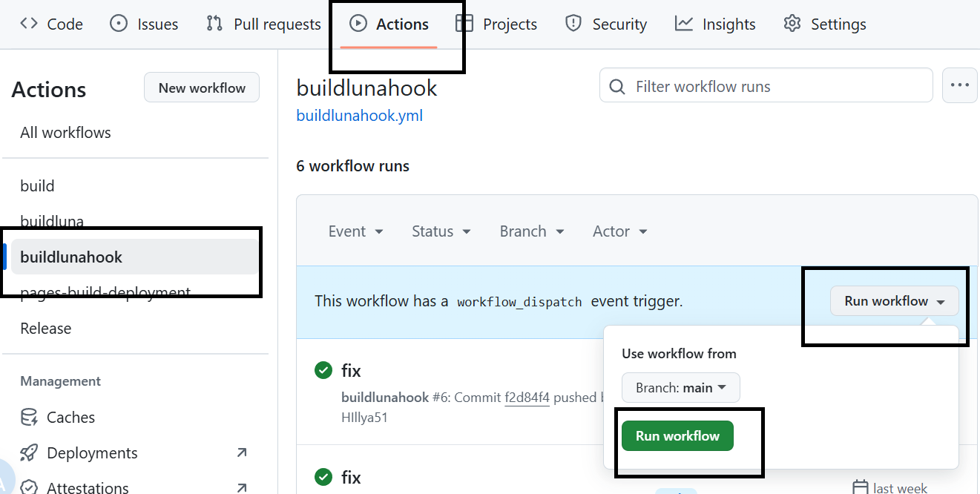The height and width of the screenshot is (494, 980).
Task: Click the Code brackets icon
Action: pyautogui.click(x=29, y=23)
